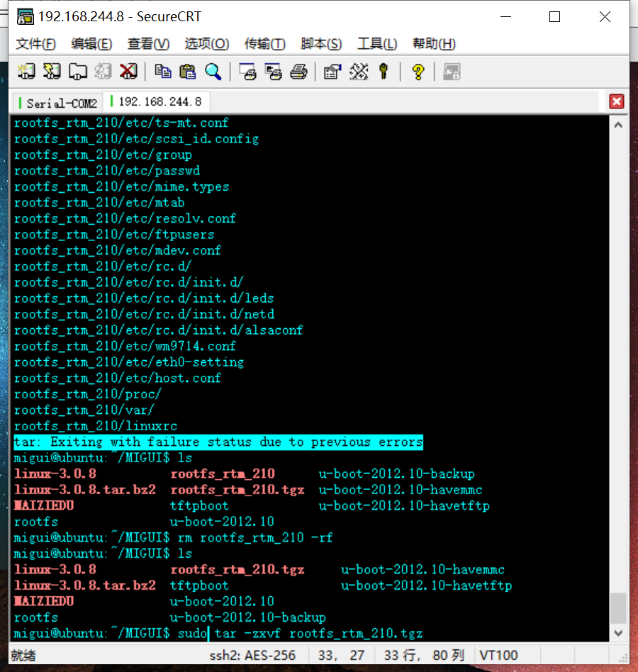This screenshot has width=638, height=672.
Task: Click the yellow Help question mark icon
Action: click(x=418, y=72)
